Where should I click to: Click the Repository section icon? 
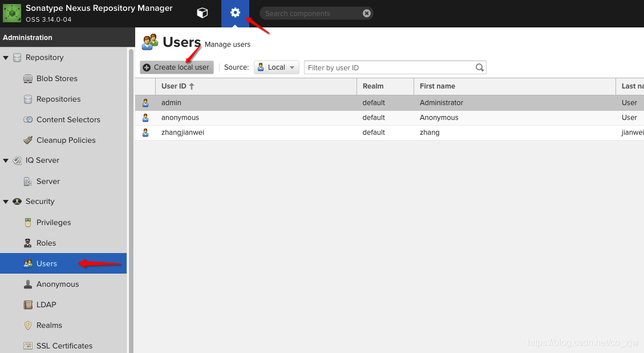pos(17,58)
